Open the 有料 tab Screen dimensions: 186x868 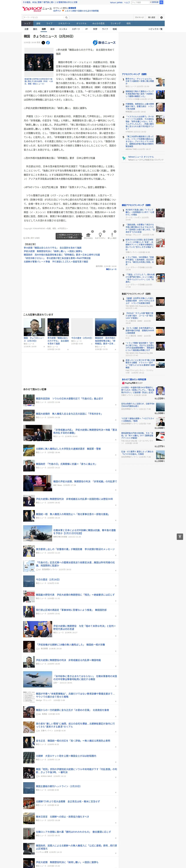(128, 24)
